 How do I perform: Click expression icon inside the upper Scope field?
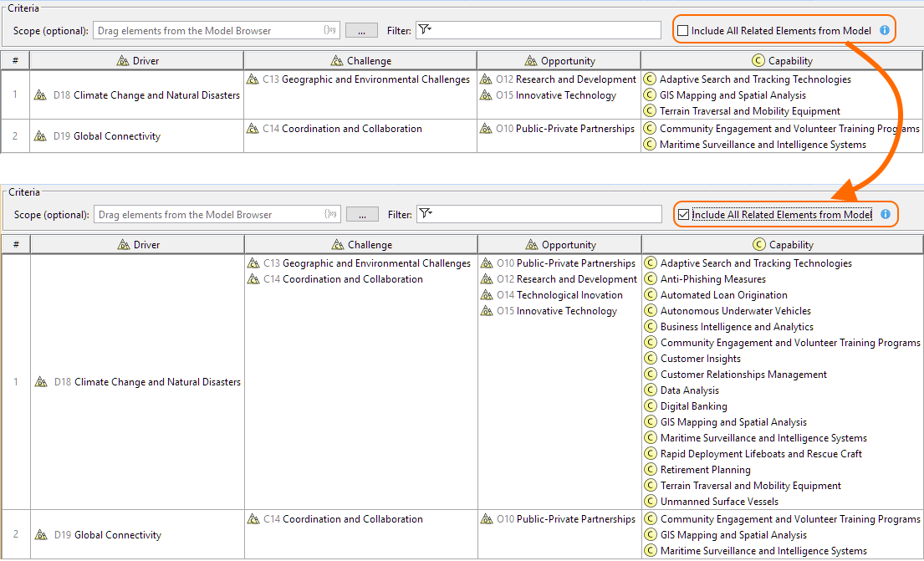tap(329, 31)
